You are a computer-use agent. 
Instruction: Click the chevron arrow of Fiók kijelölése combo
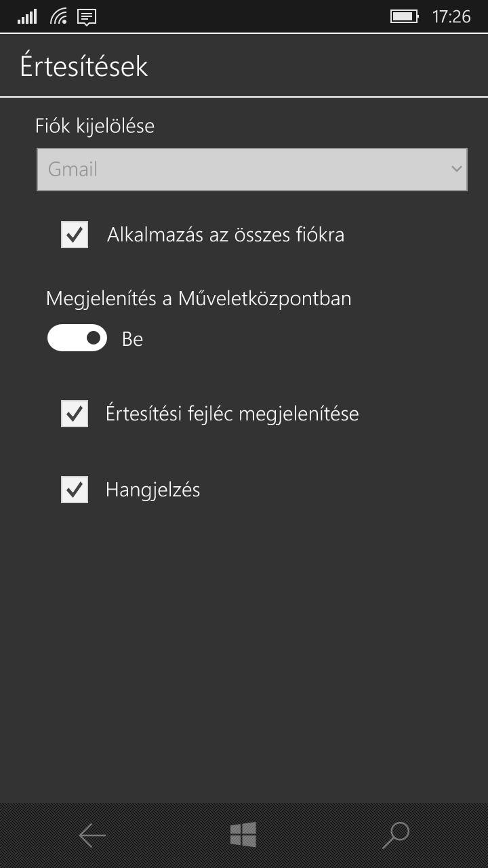pyautogui.click(x=456, y=169)
